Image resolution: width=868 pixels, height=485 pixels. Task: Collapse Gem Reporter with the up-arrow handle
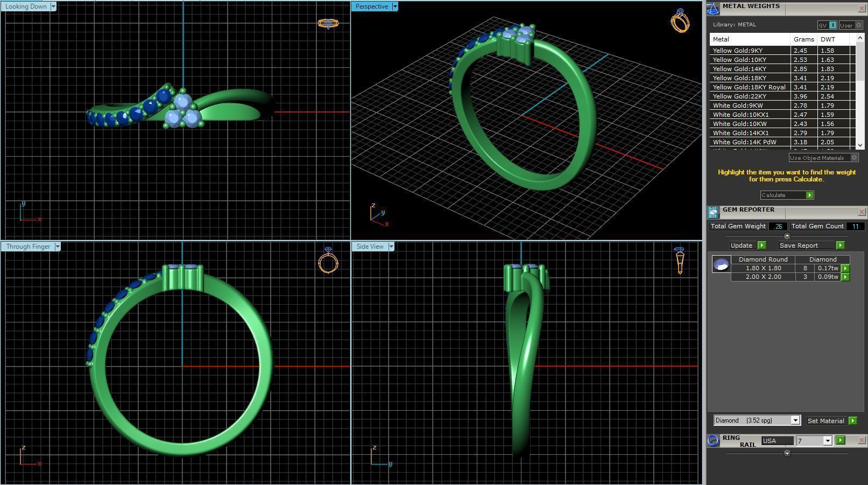(x=787, y=236)
